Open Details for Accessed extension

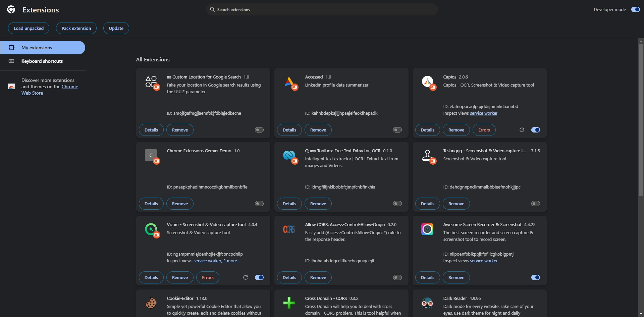[x=289, y=130]
